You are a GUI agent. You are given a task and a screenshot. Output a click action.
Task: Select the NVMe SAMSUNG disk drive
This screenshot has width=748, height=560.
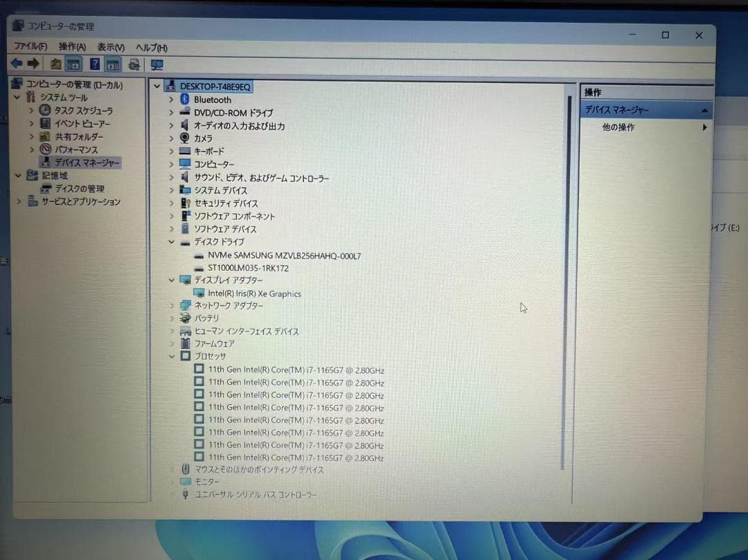pos(284,255)
